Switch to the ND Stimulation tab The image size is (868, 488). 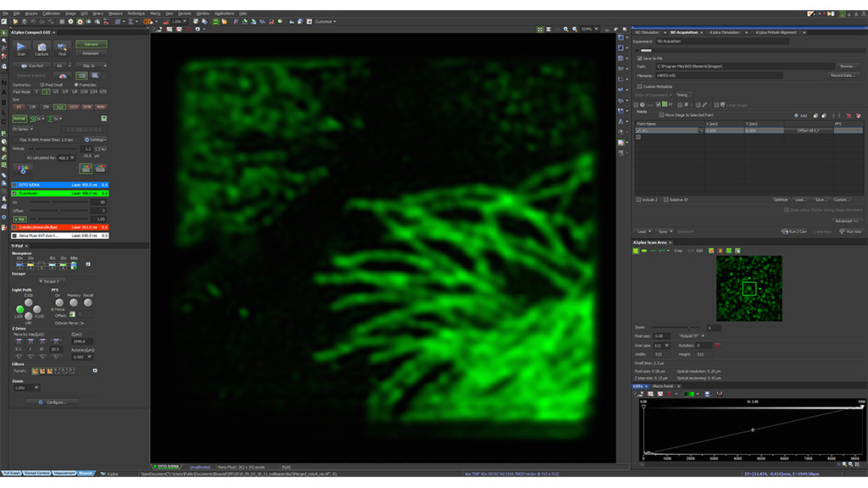[x=647, y=33]
